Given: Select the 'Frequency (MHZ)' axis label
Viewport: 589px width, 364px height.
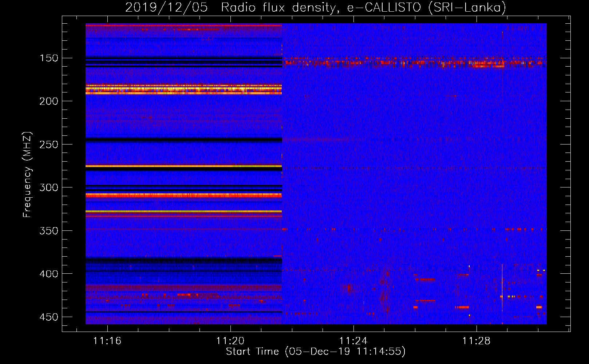Looking at the screenshot, I should pos(27,174).
